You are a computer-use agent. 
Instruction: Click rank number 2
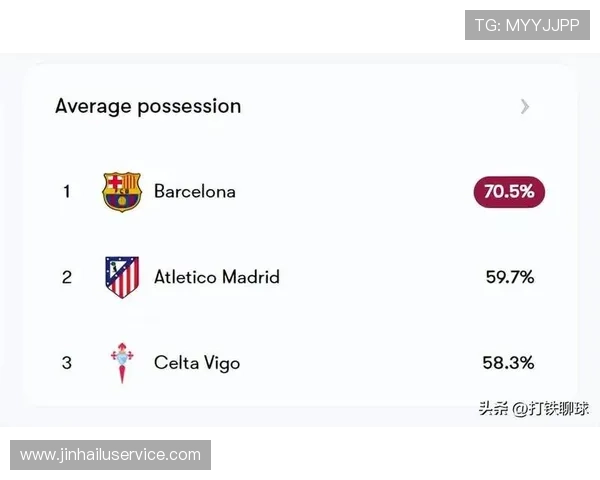point(67,277)
